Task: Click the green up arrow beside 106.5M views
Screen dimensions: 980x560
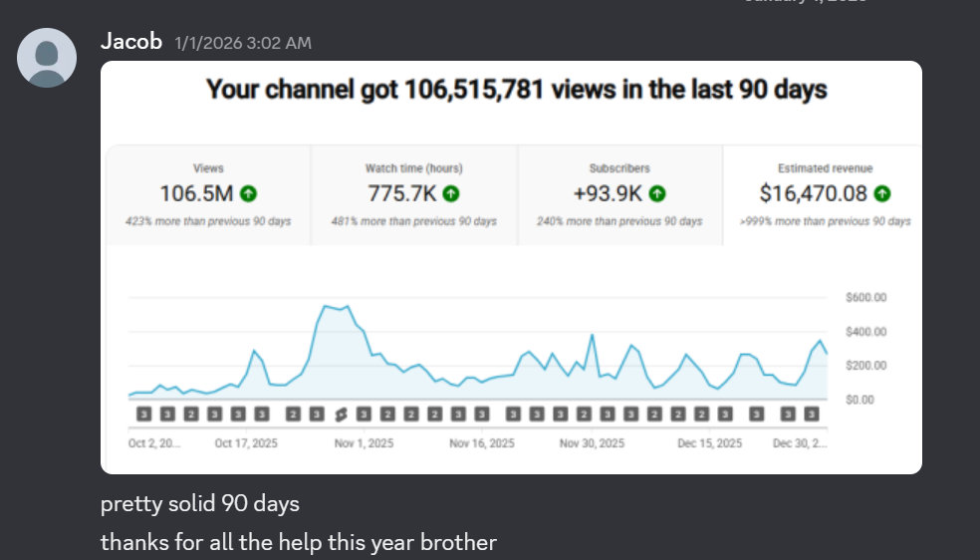Action: (248, 193)
